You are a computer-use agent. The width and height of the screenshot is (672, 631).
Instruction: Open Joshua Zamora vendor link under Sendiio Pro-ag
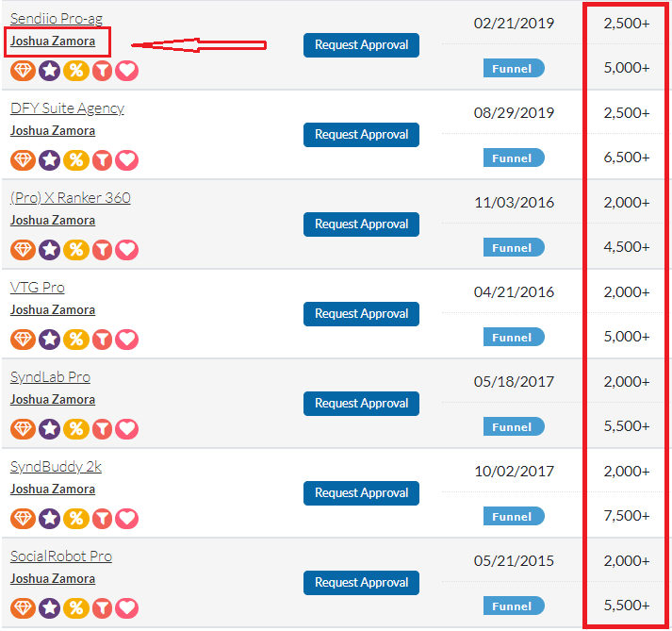pyautogui.click(x=53, y=42)
